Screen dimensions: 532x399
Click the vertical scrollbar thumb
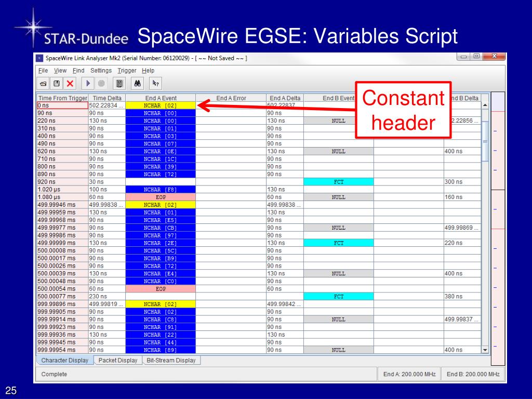pos(485,141)
